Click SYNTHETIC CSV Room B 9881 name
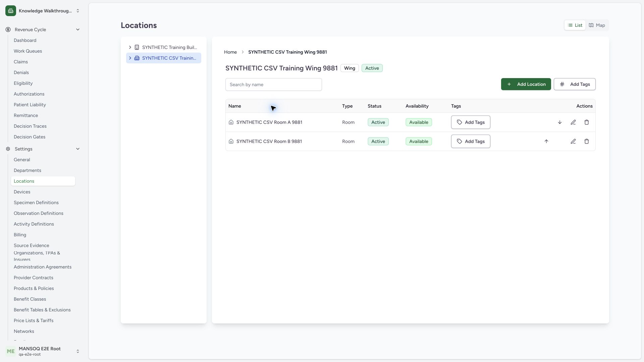 click(x=269, y=141)
